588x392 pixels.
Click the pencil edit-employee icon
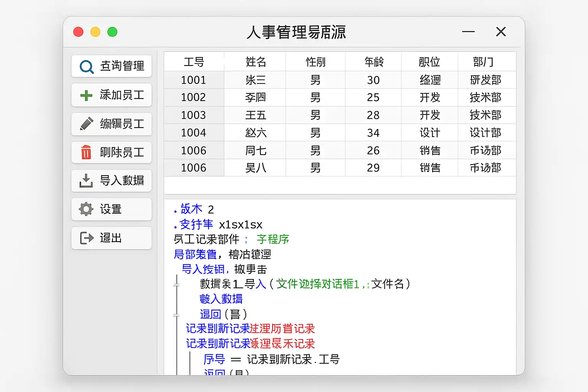(x=87, y=124)
